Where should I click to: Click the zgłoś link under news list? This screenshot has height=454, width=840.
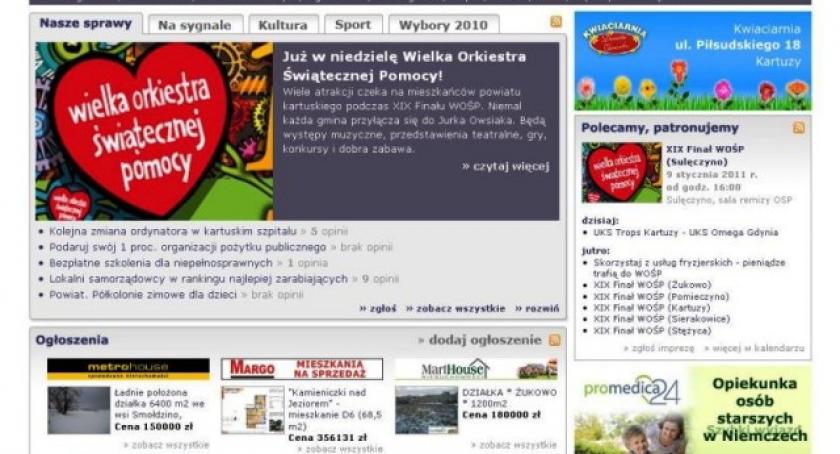tap(378, 308)
